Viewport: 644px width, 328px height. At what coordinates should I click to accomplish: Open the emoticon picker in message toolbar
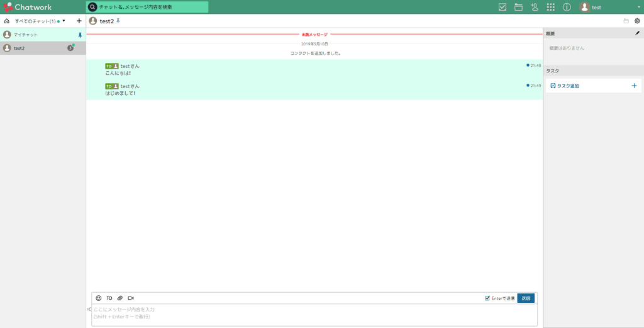pyautogui.click(x=99, y=298)
